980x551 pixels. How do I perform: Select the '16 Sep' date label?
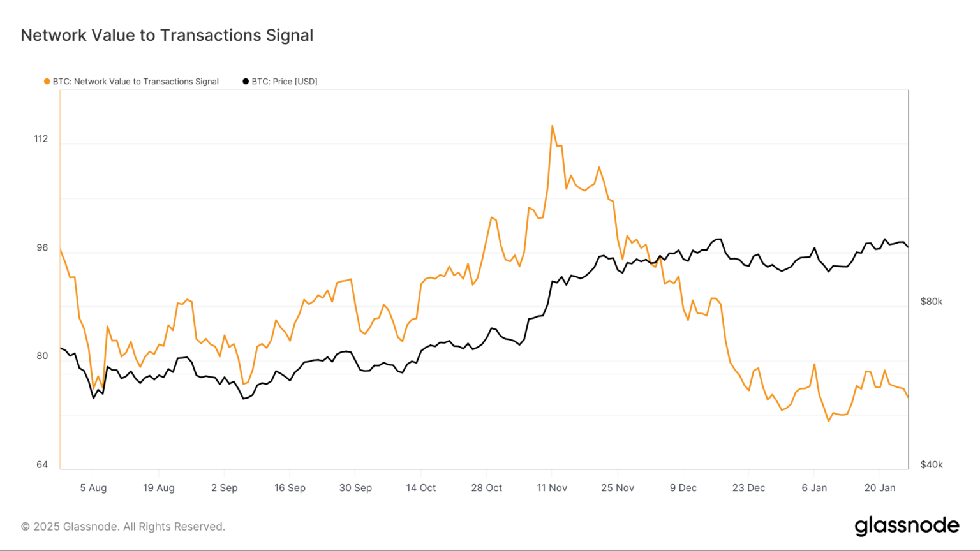click(290, 488)
